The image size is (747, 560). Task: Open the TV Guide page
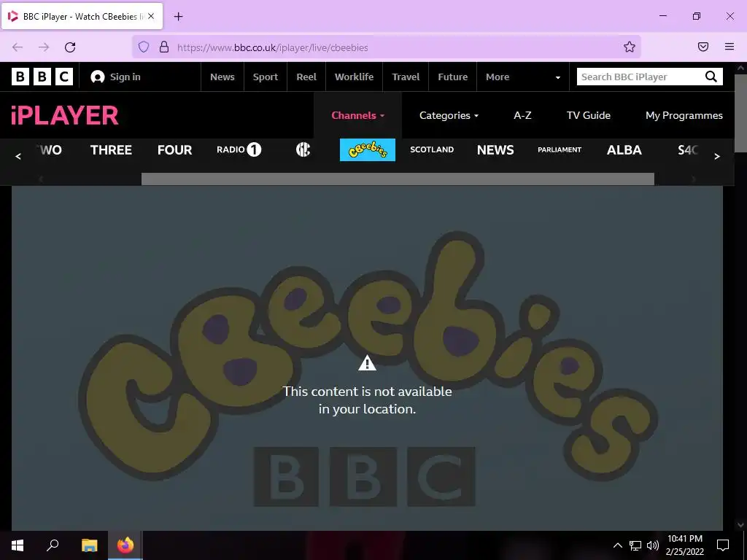pos(589,115)
